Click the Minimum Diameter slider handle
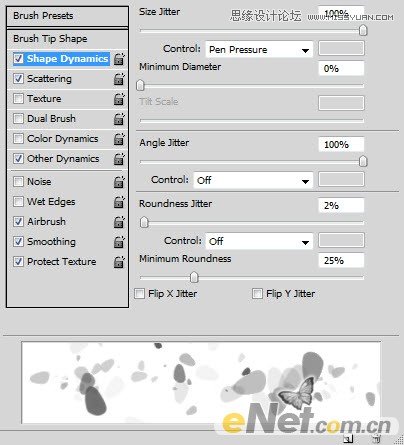 140,85
